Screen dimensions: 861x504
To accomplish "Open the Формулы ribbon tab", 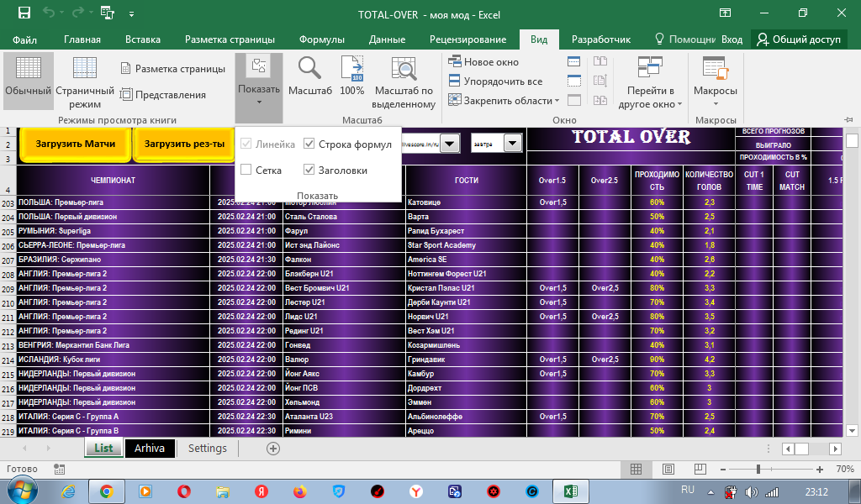I will [x=322, y=39].
